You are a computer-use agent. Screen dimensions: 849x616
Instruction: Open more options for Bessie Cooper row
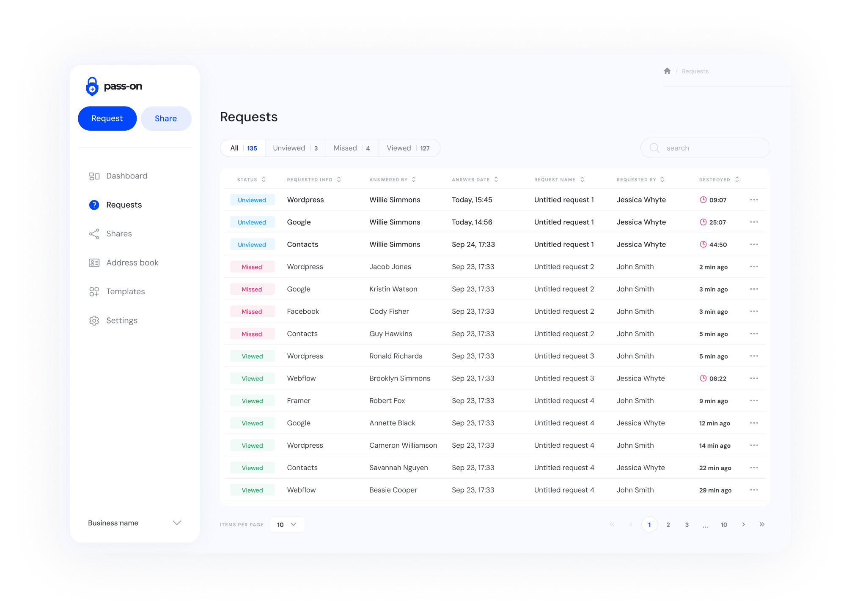coord(754,490)
